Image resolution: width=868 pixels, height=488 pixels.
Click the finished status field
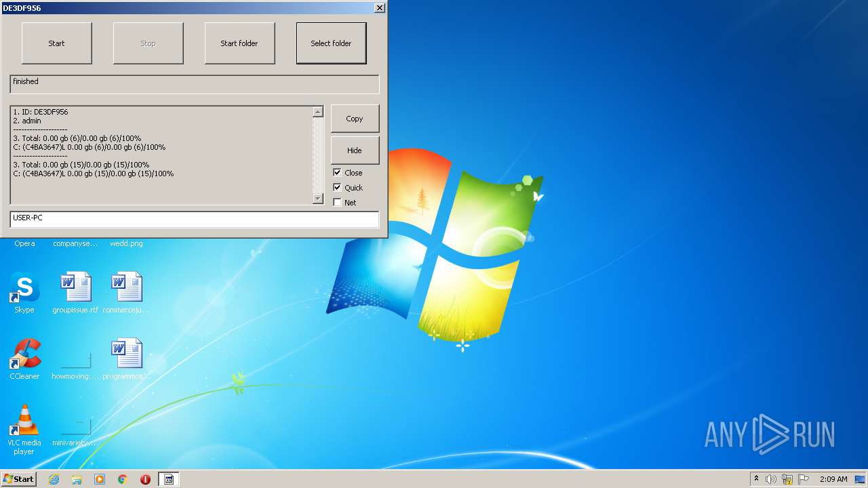coord(194,84)
